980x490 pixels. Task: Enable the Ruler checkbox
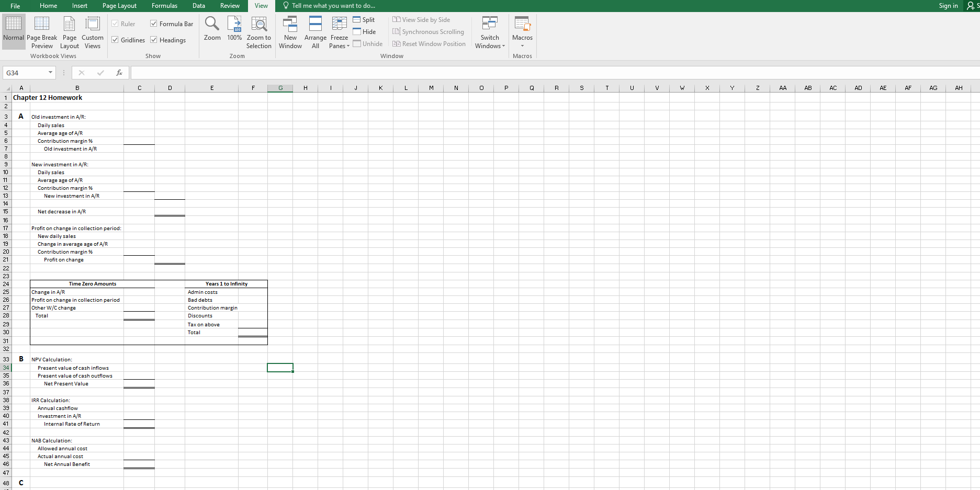[115, 23]
